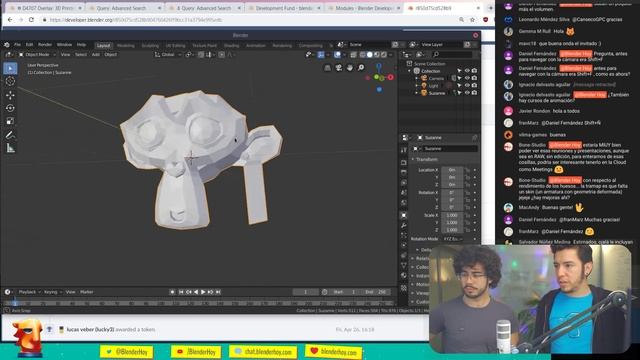Jump to the timeline end frame
This screenshot has width=640, height=360.
tap(218, 292)
